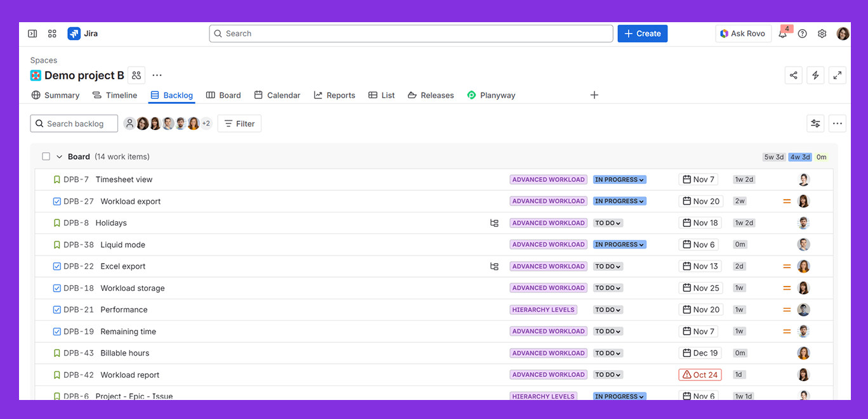Open Jira settings with the gear icon
Viewport: 868px width, 419px height.
click(x=822, y=34)
